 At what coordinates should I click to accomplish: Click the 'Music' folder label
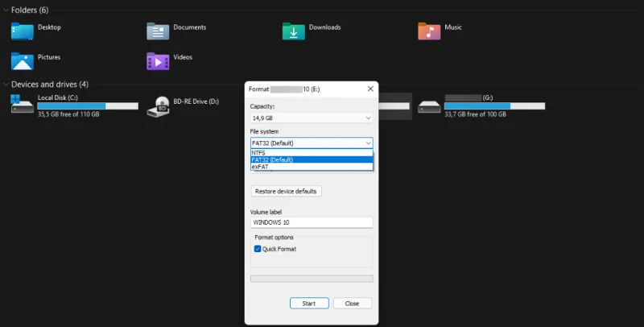(453, 27)
